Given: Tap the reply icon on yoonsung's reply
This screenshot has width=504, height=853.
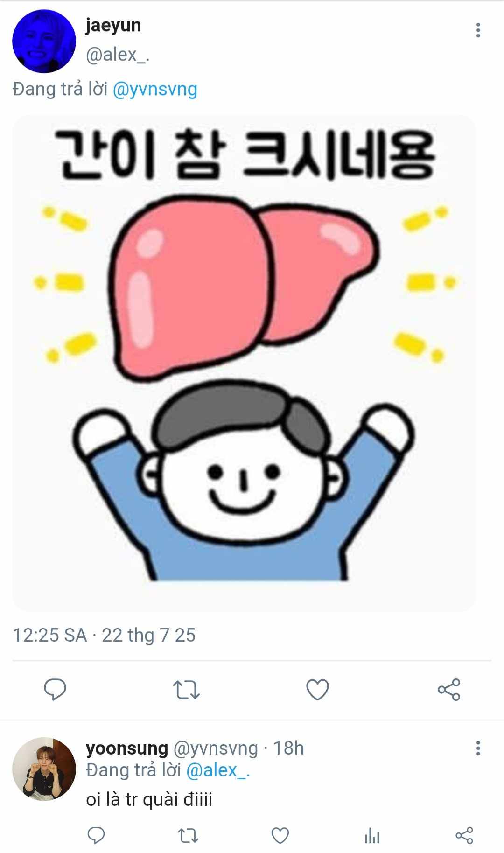Looking at the screenshot, I should click(96, 835).
